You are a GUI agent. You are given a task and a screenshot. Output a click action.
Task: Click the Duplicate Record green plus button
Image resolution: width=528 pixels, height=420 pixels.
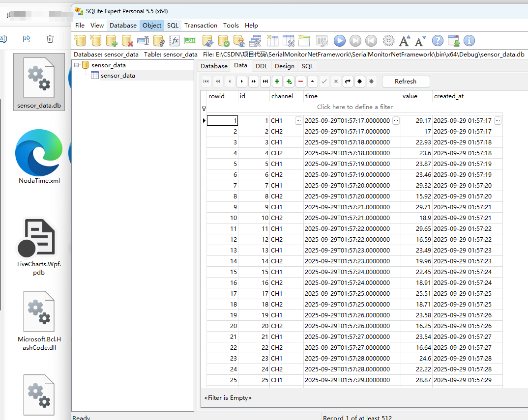pyautogui.click(x=289, y=82)
